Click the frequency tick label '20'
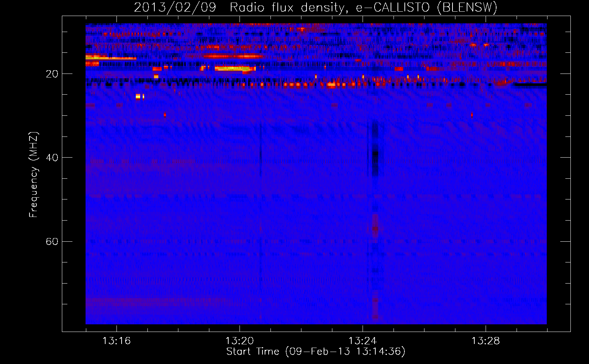589x364 pixels. (x=52, y=74)
